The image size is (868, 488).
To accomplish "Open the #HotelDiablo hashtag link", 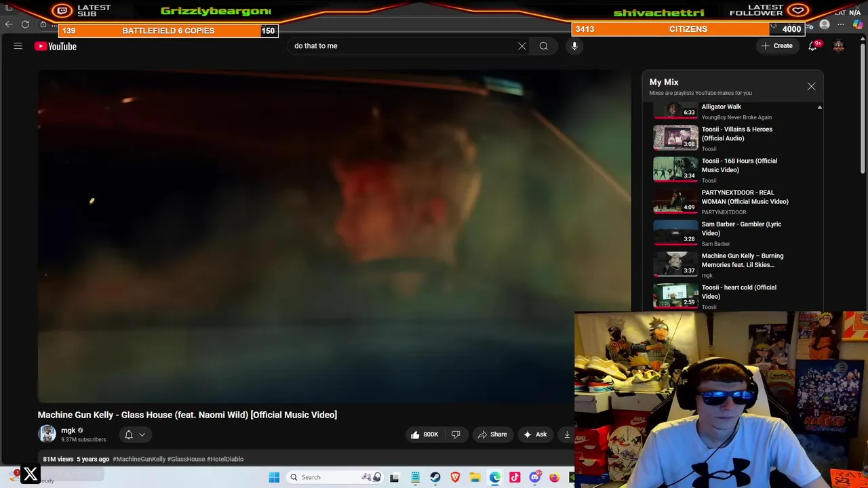I will (225, 459).
